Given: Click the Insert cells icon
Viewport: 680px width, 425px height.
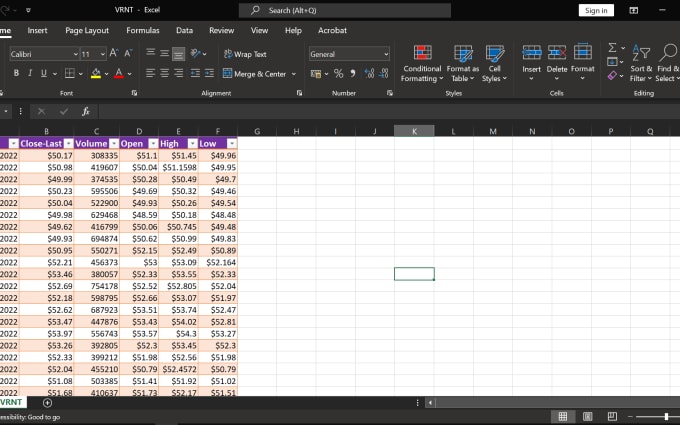Looking at the screenshot, I should pos(531,53).
